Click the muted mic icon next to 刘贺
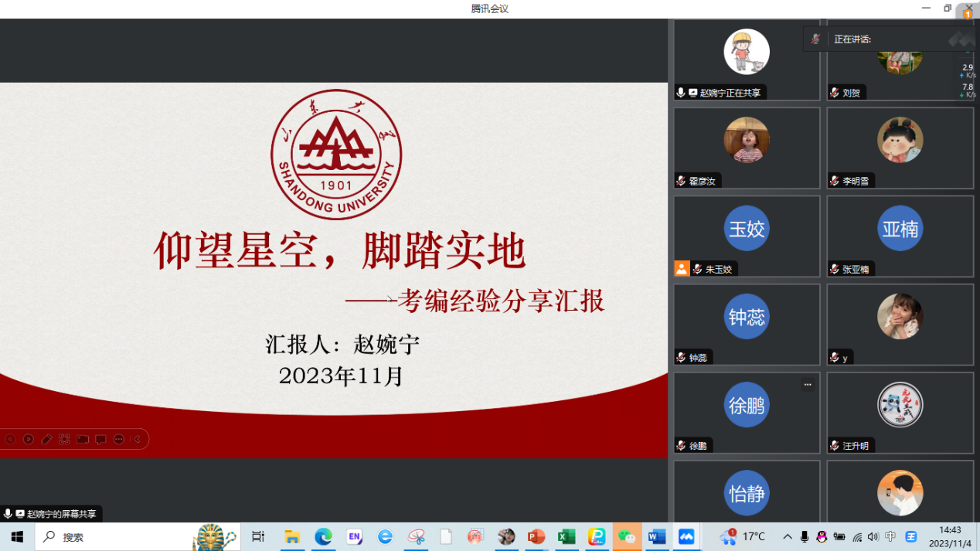 (835, 93)
